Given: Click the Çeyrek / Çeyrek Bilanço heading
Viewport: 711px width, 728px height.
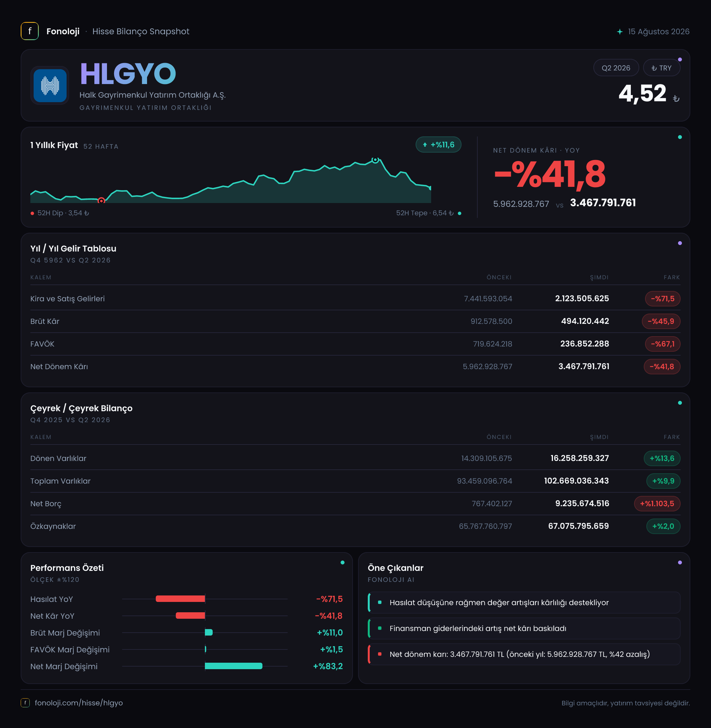Looking at the screenshot, I should coord(81,408).
